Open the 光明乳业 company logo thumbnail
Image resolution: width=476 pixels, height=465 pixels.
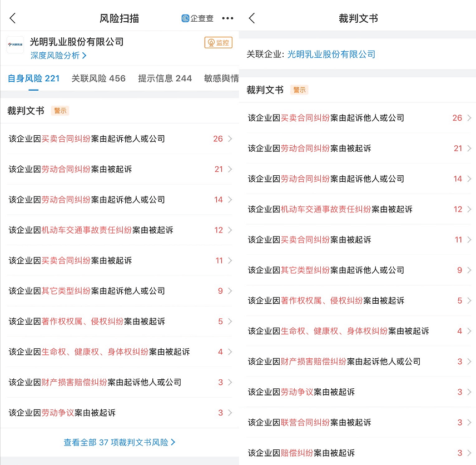[x=15, y=44]
